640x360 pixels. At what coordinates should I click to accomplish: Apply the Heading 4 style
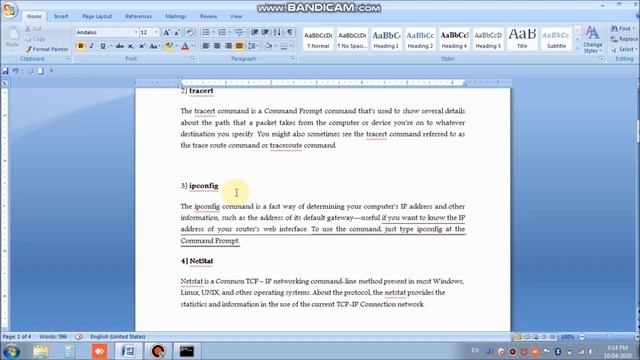click(x=454, y=39)
